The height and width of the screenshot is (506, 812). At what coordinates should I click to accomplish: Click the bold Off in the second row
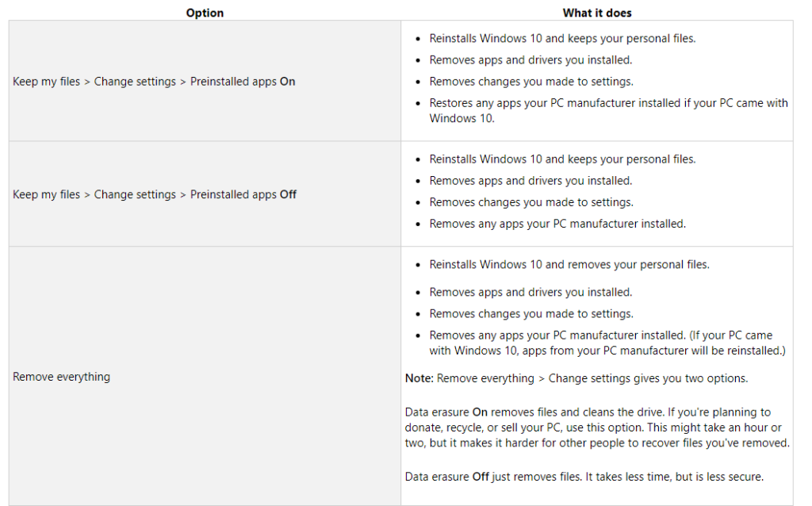(x=288, y=194)
